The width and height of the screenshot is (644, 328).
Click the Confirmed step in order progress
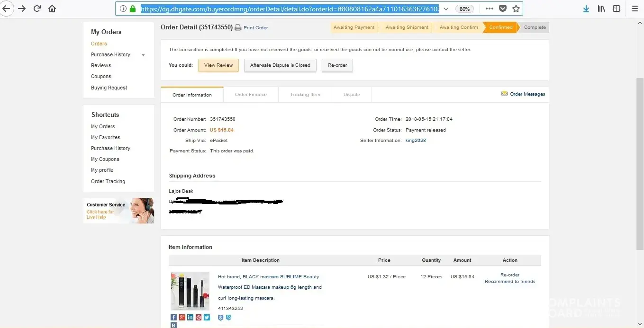pos(500,27)
